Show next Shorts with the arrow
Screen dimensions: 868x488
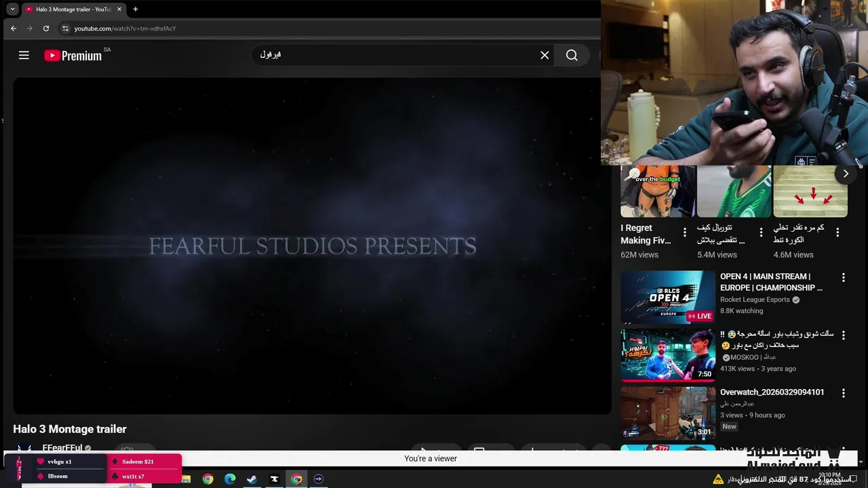pos(846,174)
